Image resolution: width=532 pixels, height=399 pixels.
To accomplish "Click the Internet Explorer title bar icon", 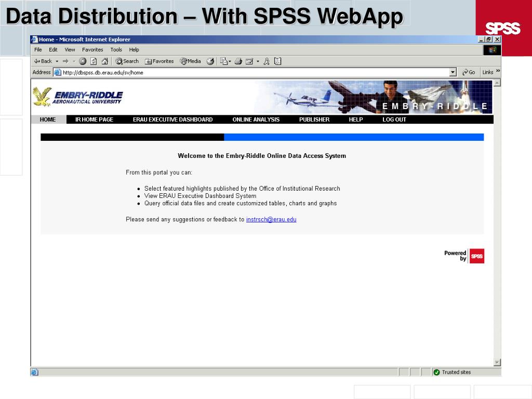I will coord(34,39).
